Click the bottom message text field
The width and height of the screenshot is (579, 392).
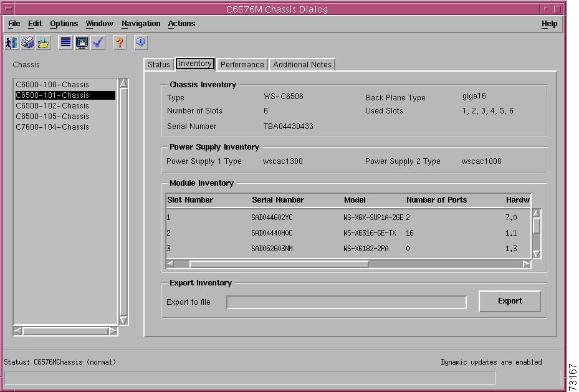[250, 378]
